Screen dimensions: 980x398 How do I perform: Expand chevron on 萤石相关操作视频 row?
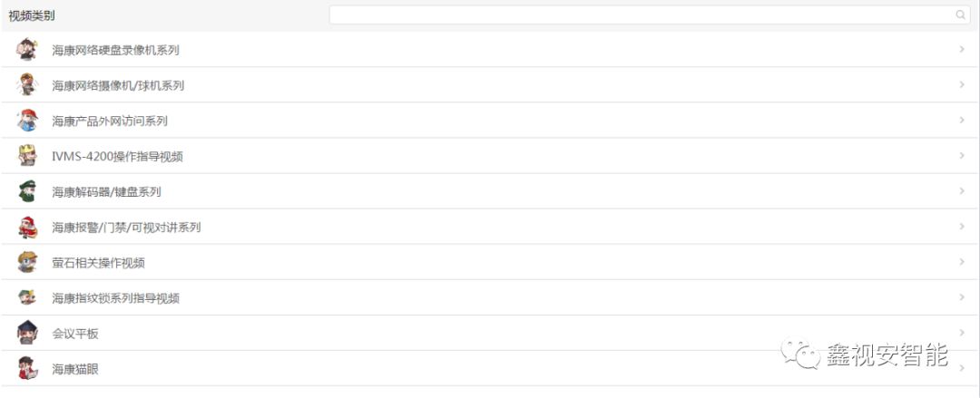[962, 262]
